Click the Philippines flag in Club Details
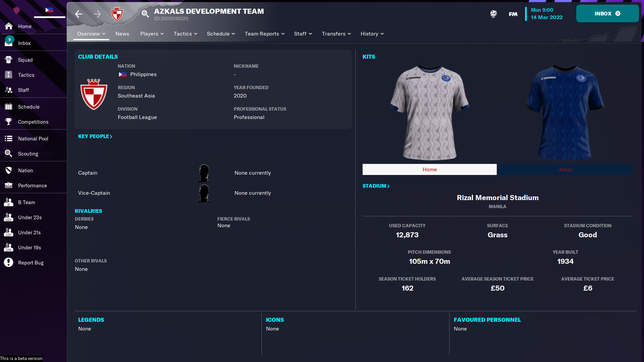 click(x=122, y=74)
